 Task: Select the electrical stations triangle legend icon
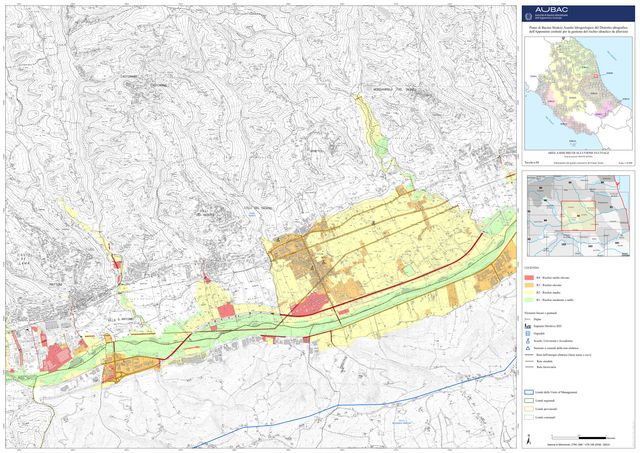point(528,348)
